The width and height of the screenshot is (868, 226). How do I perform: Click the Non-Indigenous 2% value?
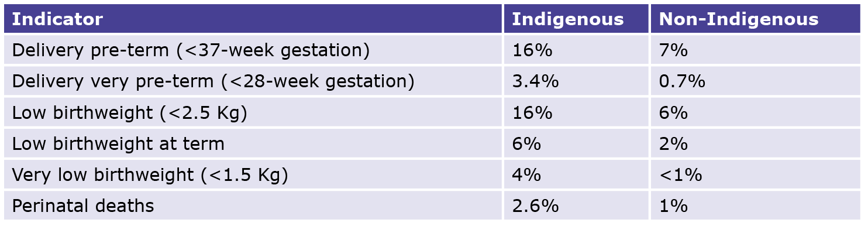coord(673,143)
